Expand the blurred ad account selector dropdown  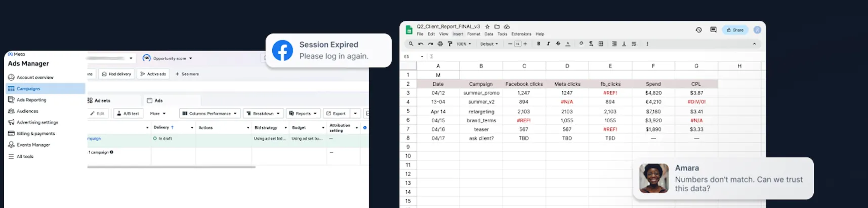pyautogui.click(x=131, y=58)
